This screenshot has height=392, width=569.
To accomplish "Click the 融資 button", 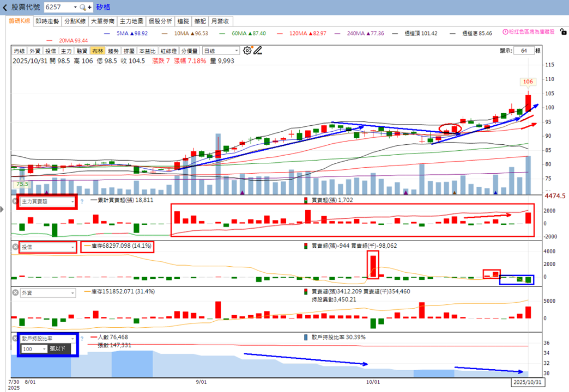I will [82, 51].
